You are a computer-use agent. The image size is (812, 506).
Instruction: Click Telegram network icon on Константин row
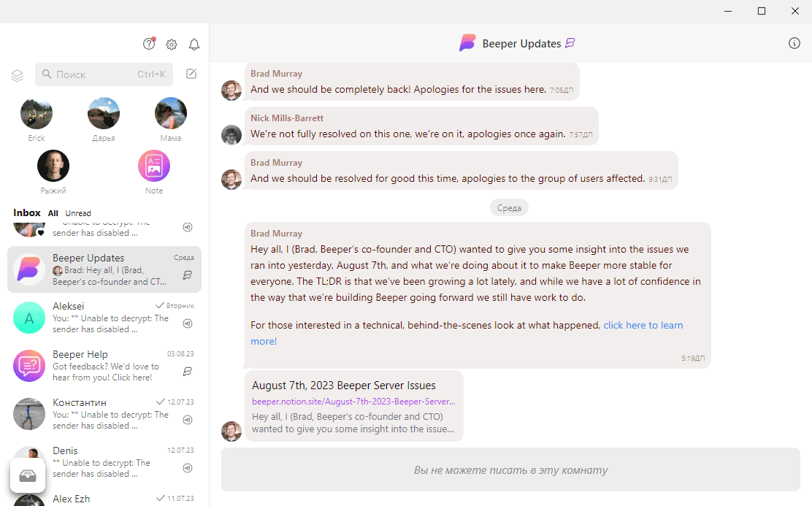click(188, 420)
